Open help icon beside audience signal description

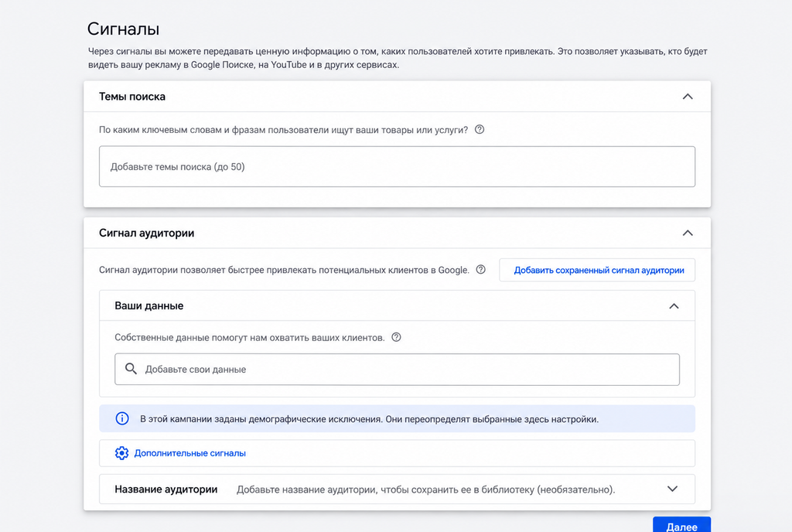(x=480, y=270)
